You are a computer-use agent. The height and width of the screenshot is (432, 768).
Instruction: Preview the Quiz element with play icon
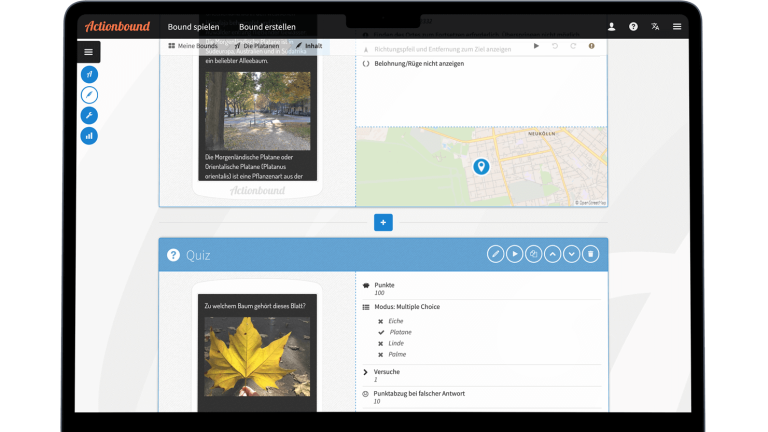[514, 254]
